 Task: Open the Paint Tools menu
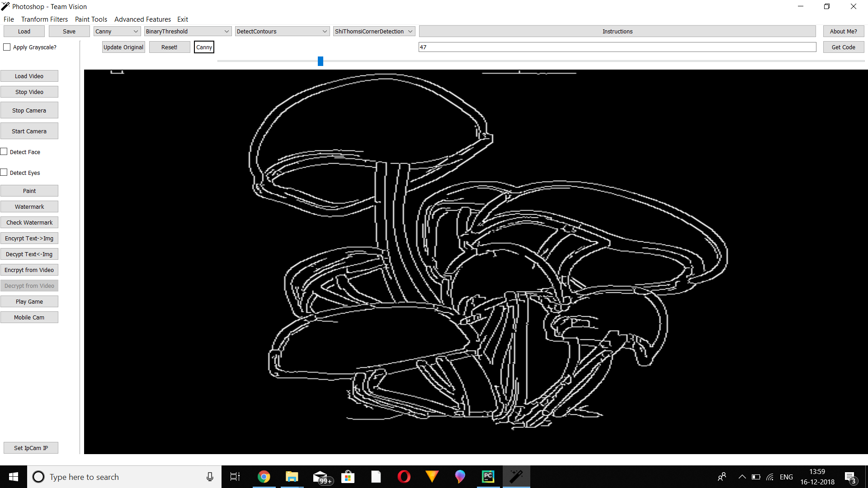click(x=91, y=19)
